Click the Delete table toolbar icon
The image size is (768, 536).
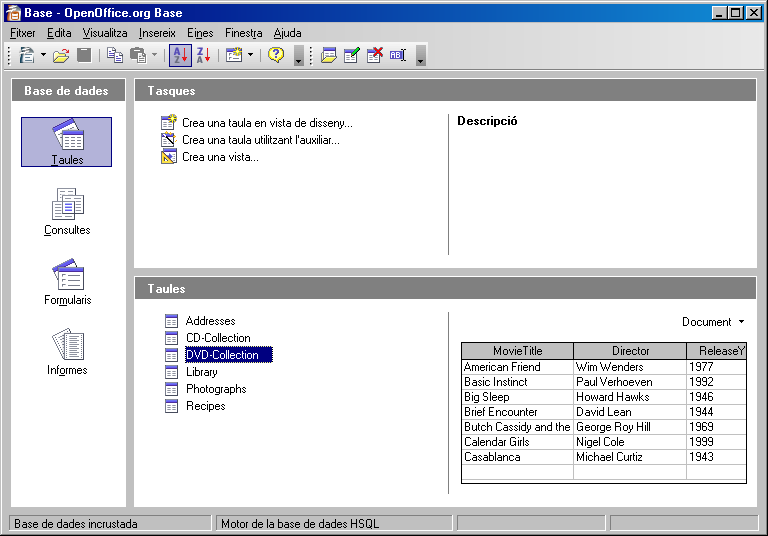[x=375, y=55]
